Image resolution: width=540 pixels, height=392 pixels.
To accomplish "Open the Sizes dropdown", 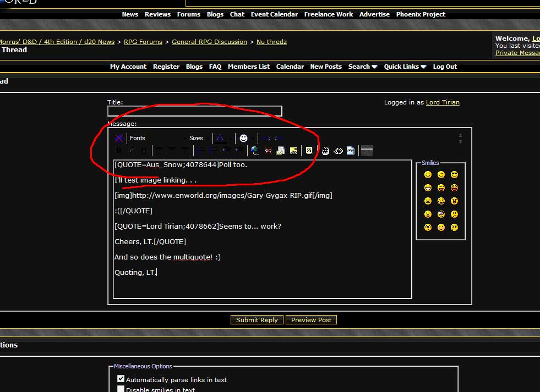I will tap(199, 138).
